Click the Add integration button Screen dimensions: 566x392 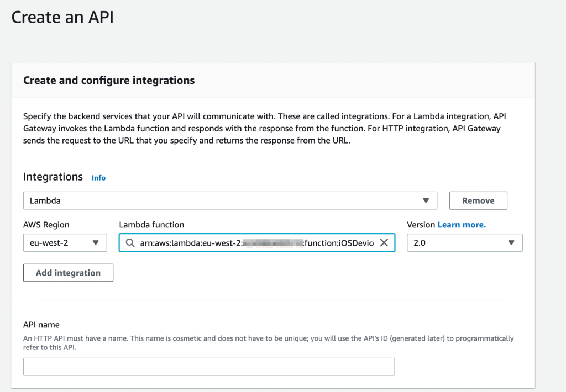(x=68, y=273)
